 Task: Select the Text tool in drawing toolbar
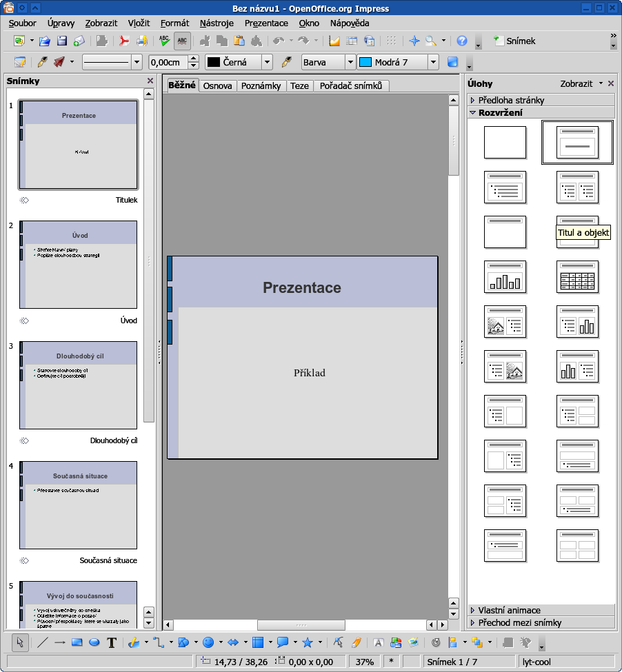coord(112,643)
